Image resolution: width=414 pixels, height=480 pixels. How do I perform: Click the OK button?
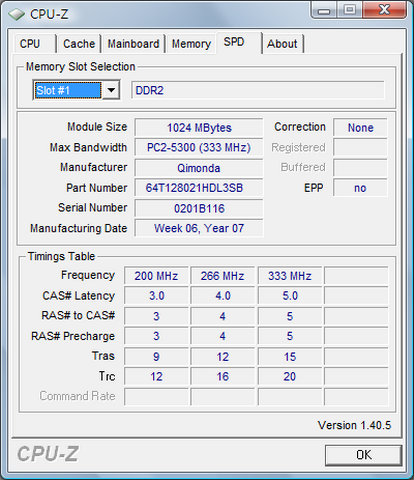363,455
